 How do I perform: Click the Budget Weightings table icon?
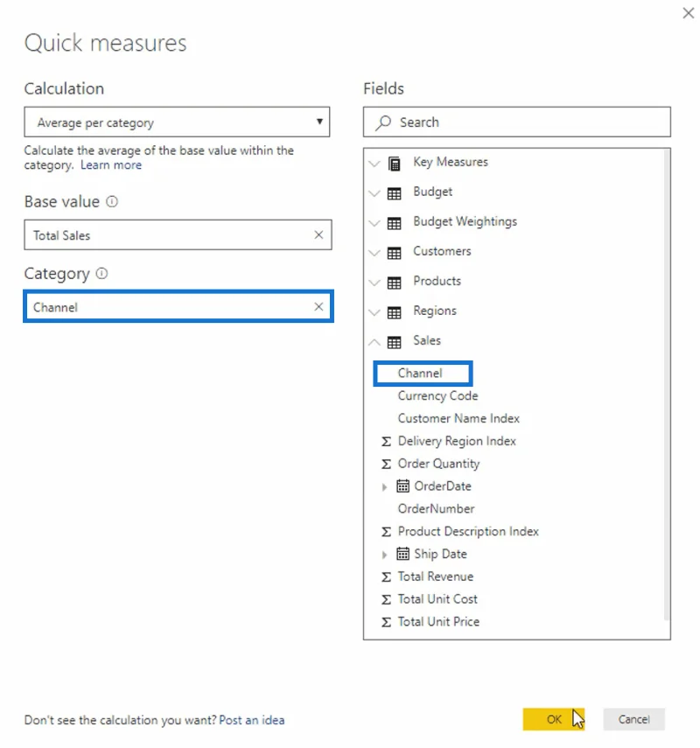[x=394, y=223]
